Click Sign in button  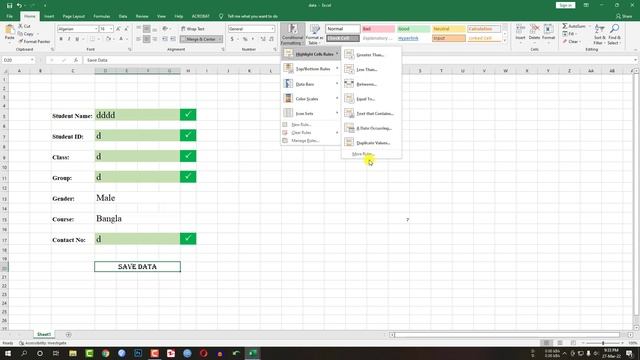click(x=565, y=5)
